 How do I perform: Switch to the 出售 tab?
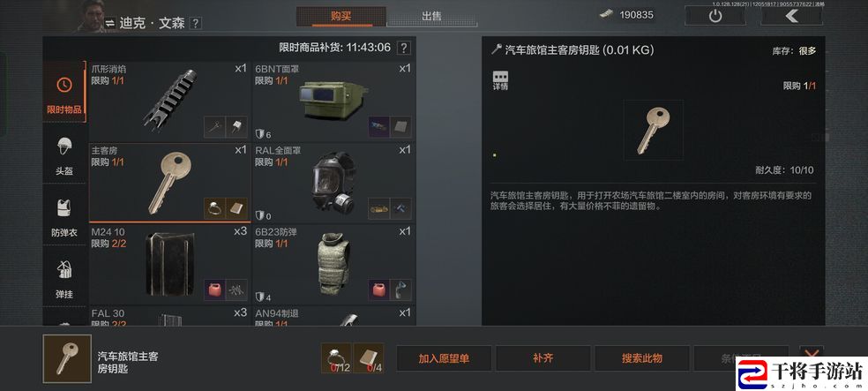click(431, 16)
